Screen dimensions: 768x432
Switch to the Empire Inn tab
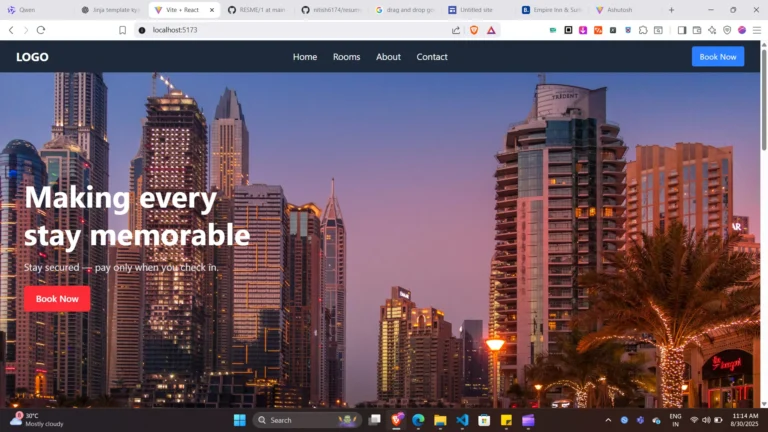tap(550, 10)
